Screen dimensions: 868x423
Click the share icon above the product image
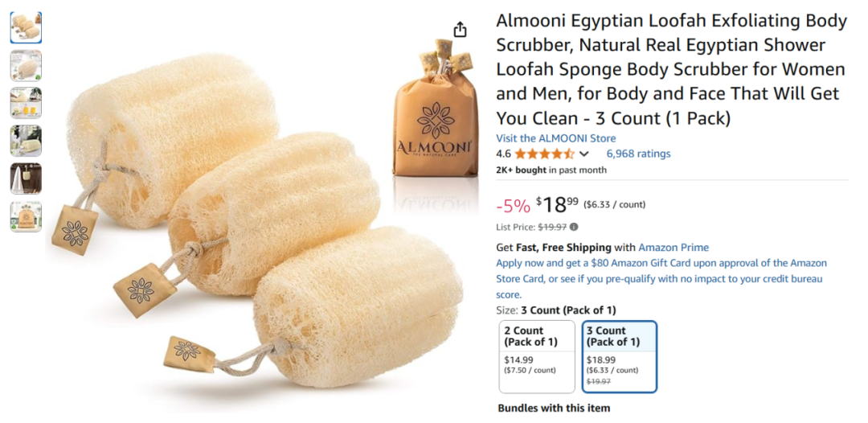point(460,29)
